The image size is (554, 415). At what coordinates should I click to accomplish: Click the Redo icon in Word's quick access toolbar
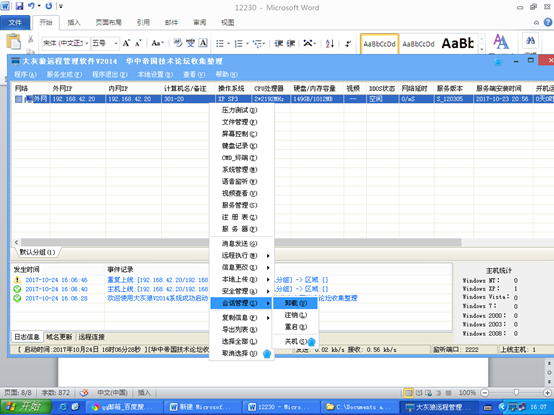tap(49, 6)
